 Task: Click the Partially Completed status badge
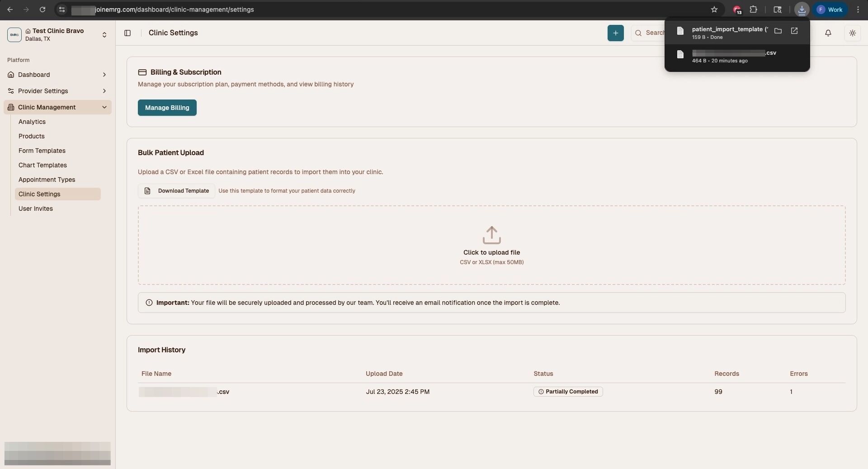pos(568,392)
